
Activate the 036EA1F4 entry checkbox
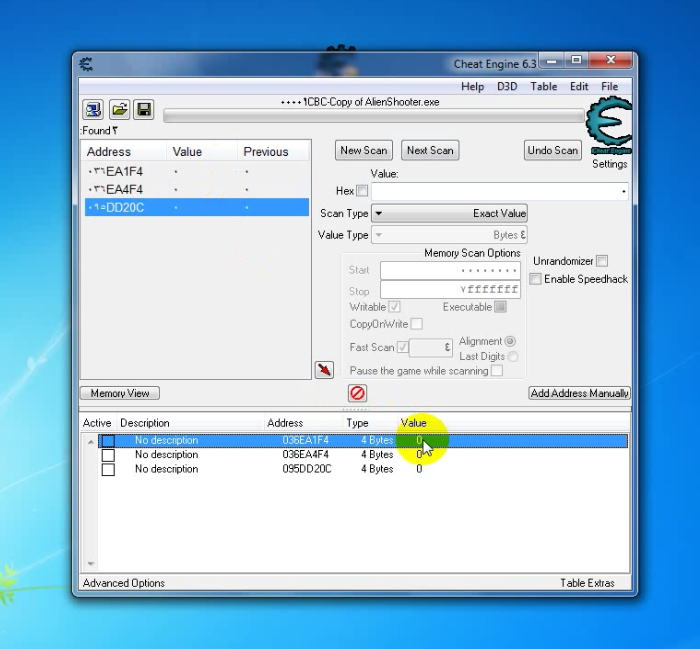point(108,441)
